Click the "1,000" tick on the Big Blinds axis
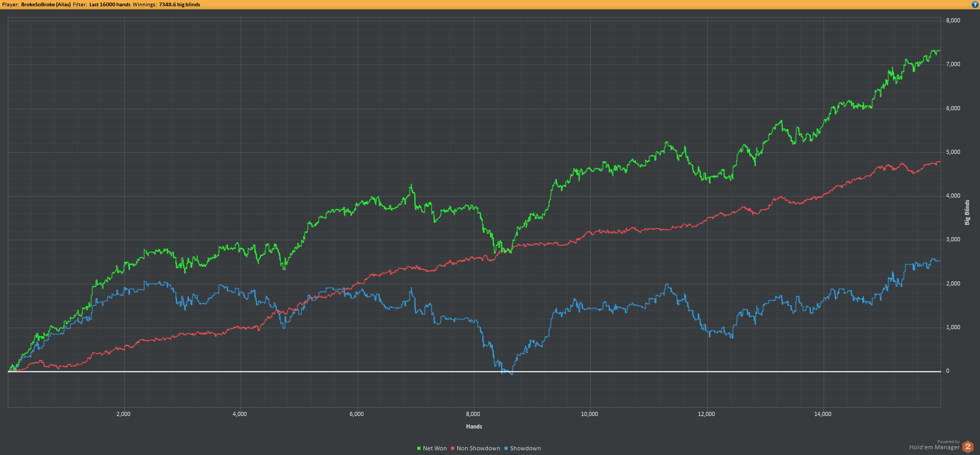Image resolution: width=980 pixels, height=455 pixels. coord(953,327)
